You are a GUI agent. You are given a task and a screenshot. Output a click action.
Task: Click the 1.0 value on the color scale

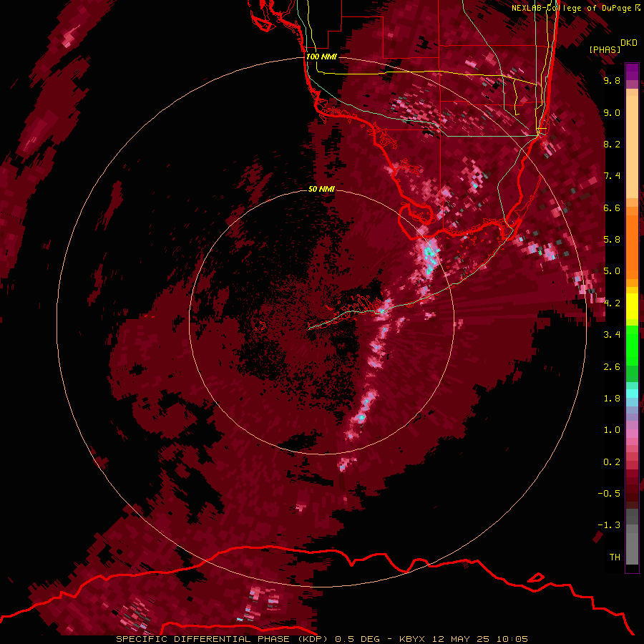pos(612,430)
